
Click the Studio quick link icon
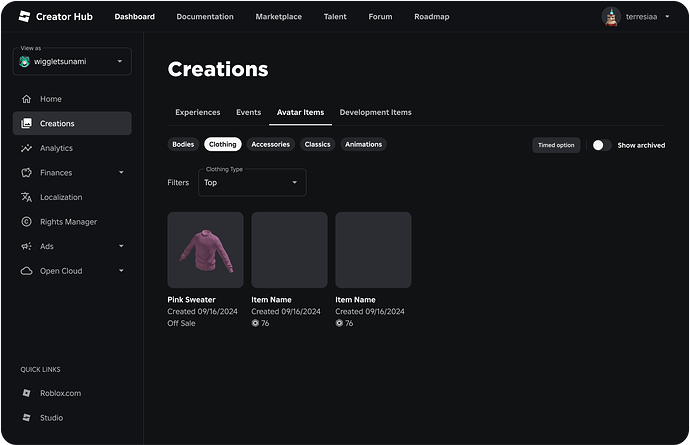[x=26, y=417]
